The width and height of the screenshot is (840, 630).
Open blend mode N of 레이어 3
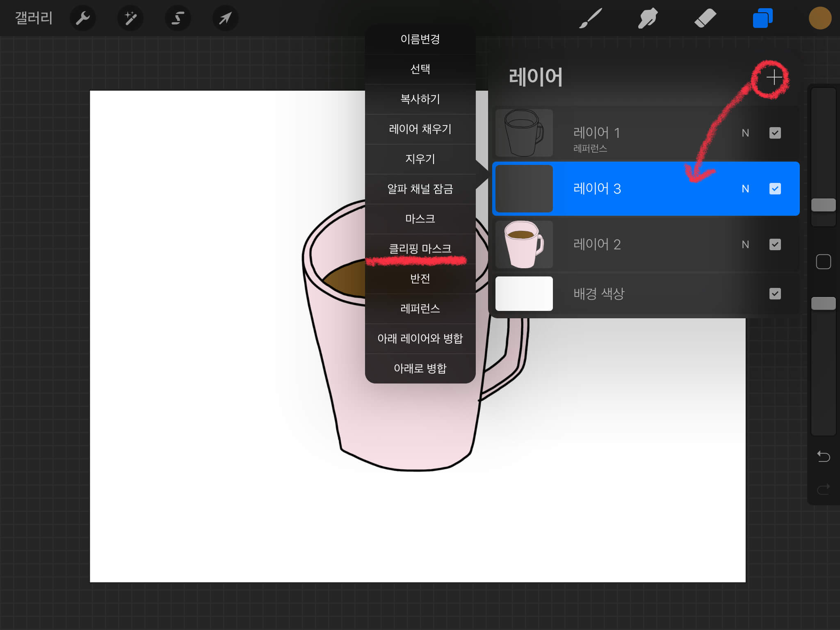coord(745,189)
